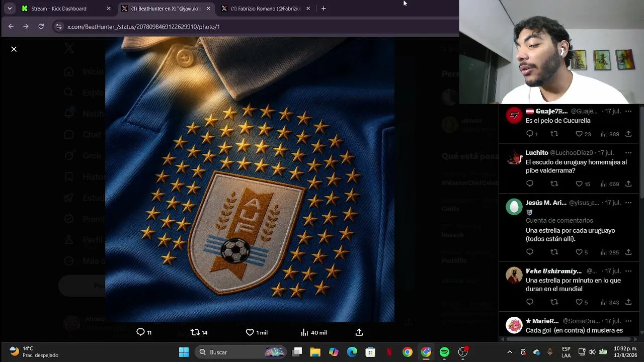The width and height of the screenshot is (644, 362).
Task: Open File Explorer from the taskbar
Action: [315, 352]
